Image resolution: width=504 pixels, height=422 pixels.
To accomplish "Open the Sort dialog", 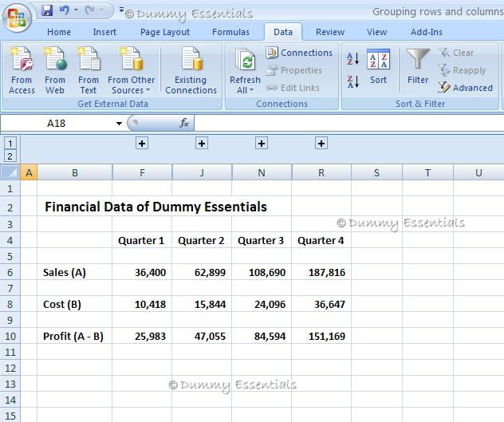I will click(378, 67).
